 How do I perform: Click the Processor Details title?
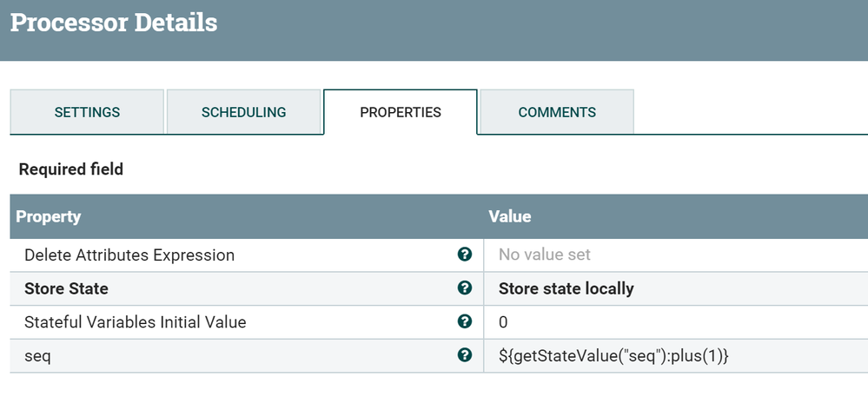click(x=114, y=23)
